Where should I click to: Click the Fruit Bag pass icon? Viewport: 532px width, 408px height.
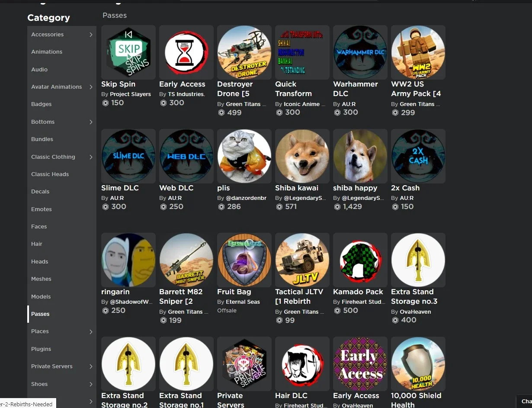tap(244, 260)
